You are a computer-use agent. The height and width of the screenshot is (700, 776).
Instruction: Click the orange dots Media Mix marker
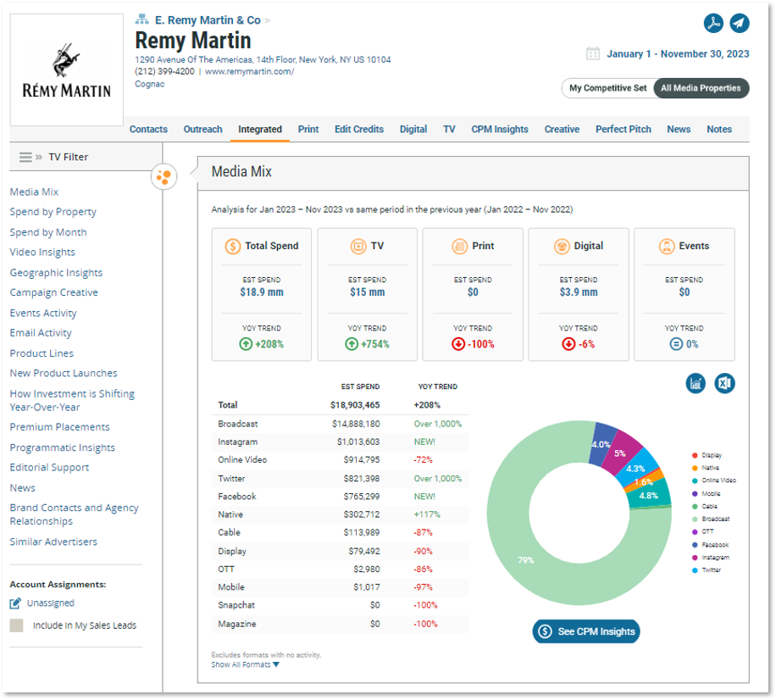tap(164, 176)
